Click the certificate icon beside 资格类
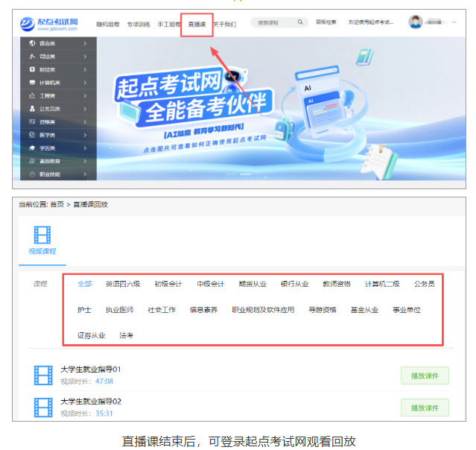 point(32,121)
